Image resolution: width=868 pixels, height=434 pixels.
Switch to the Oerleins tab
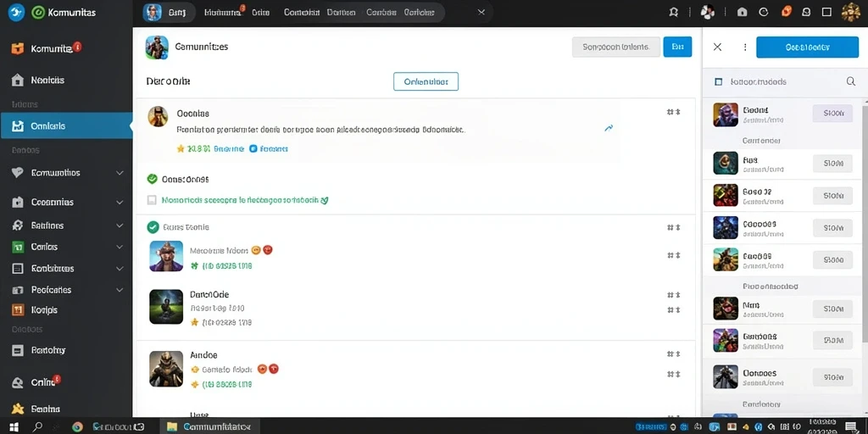[x=419, y=12]
